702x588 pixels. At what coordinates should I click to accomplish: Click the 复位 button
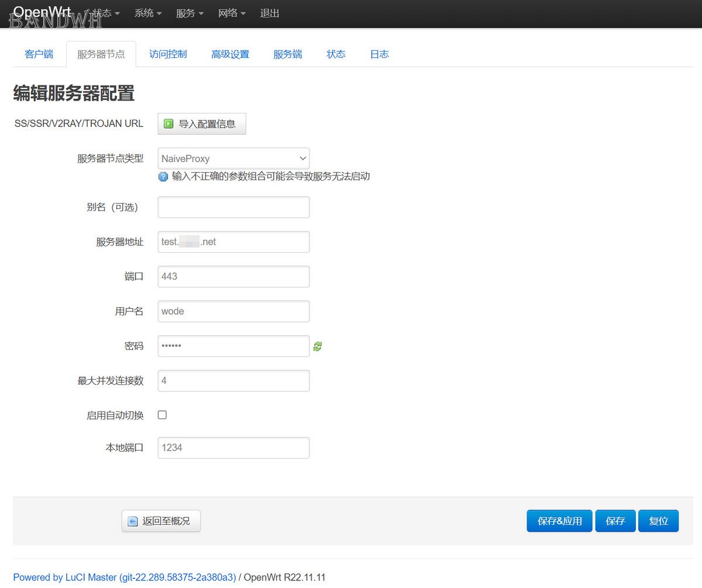click(x=659, y=521)
